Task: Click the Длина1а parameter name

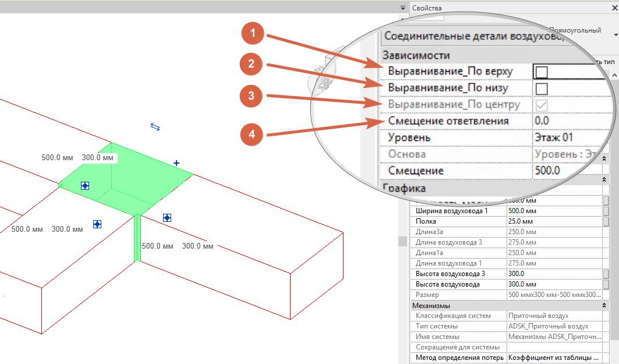Action: pos(429,253)
